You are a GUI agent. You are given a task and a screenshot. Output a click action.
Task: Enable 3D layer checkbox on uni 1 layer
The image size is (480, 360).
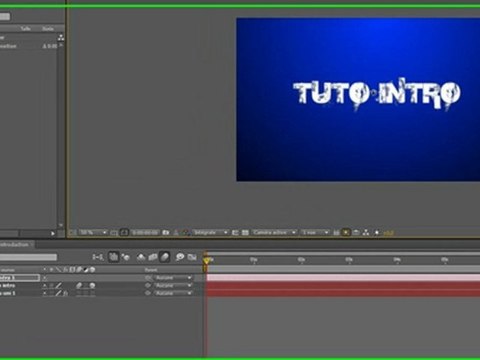92,293
